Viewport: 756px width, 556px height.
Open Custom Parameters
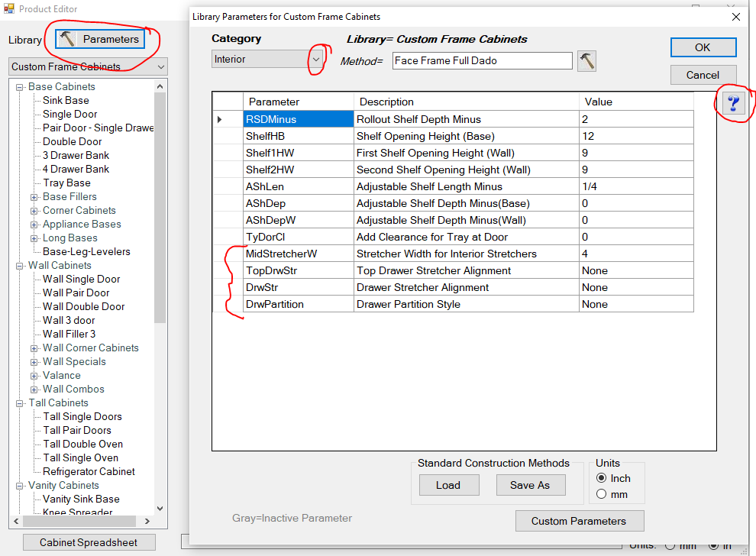click(579, 521)
